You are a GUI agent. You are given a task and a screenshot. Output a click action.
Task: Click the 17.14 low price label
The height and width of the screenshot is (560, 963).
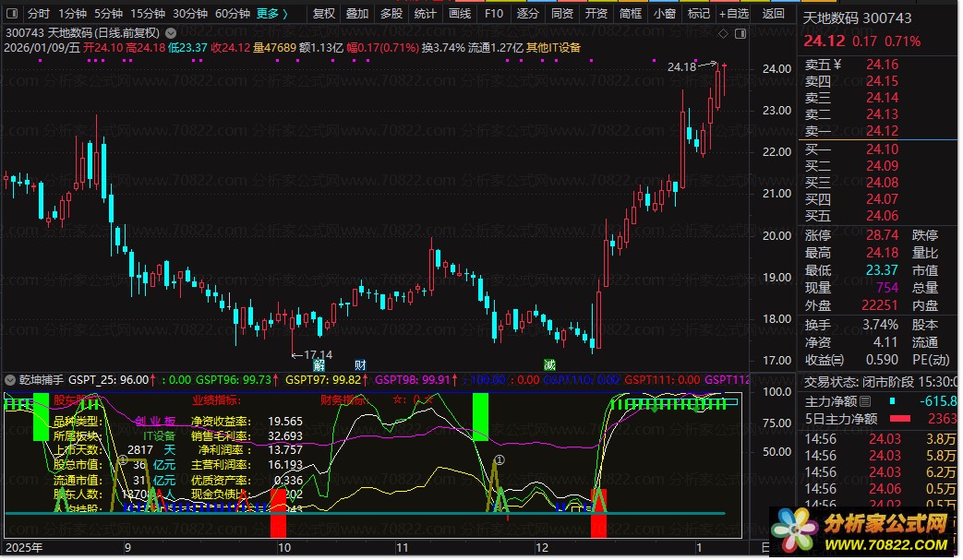319,354
